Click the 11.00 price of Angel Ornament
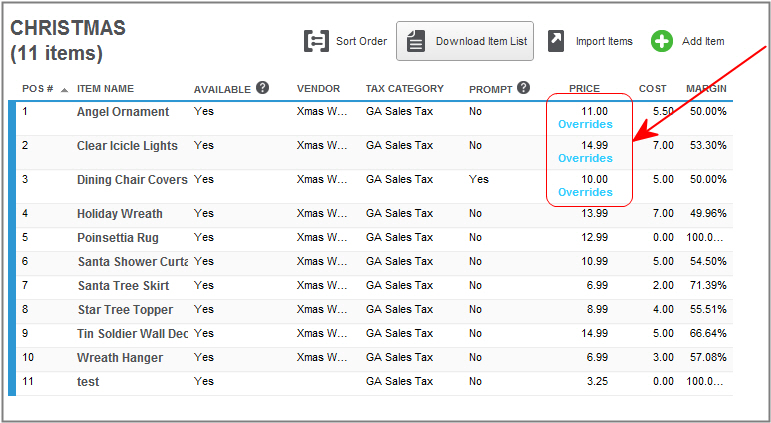Screen dimensions: 771x423 [x=594, y=112]
